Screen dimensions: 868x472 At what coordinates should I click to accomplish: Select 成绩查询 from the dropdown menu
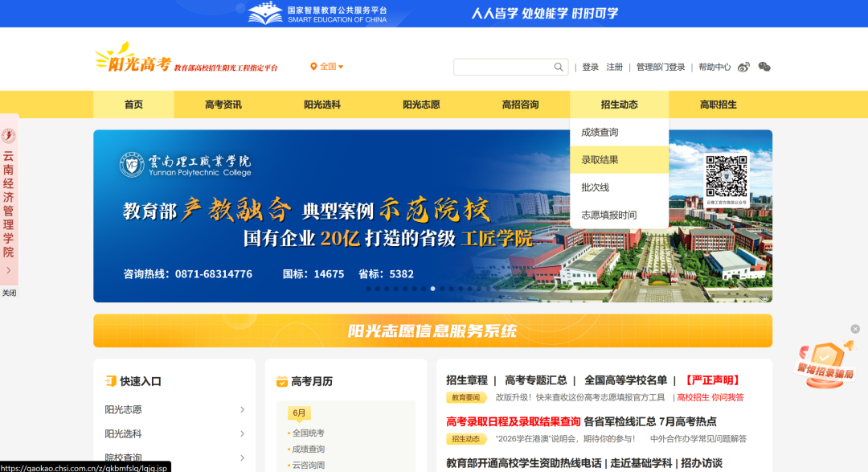pyautogui.click(x=620, y=132)
